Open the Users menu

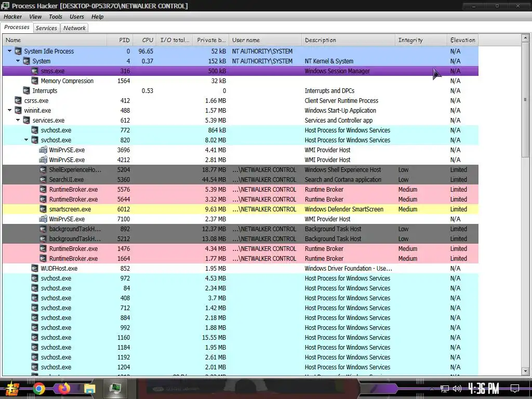click(77, 17)
